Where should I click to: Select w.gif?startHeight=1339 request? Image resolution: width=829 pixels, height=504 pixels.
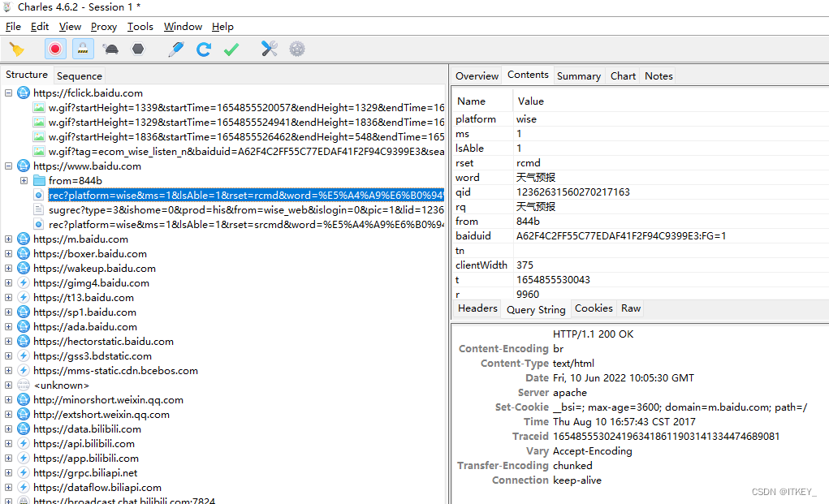246,108
